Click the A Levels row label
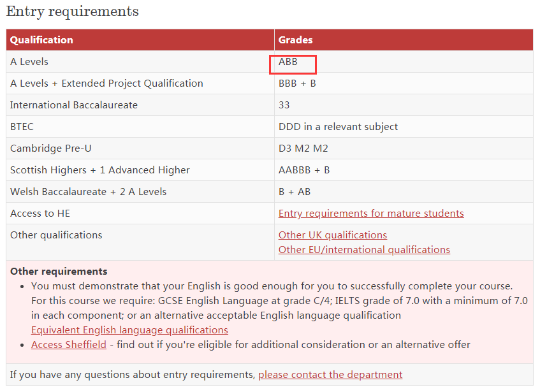The height and width of the screenshot is (392, 540). point(29,62)
